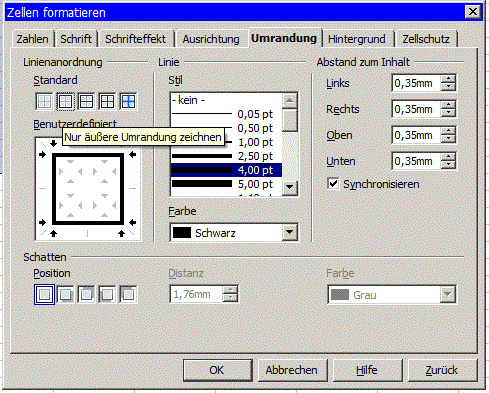Open the Ausrichtung tab
Image resolution: width=489 pixels, height=393 pixels.
coord(211,39)
